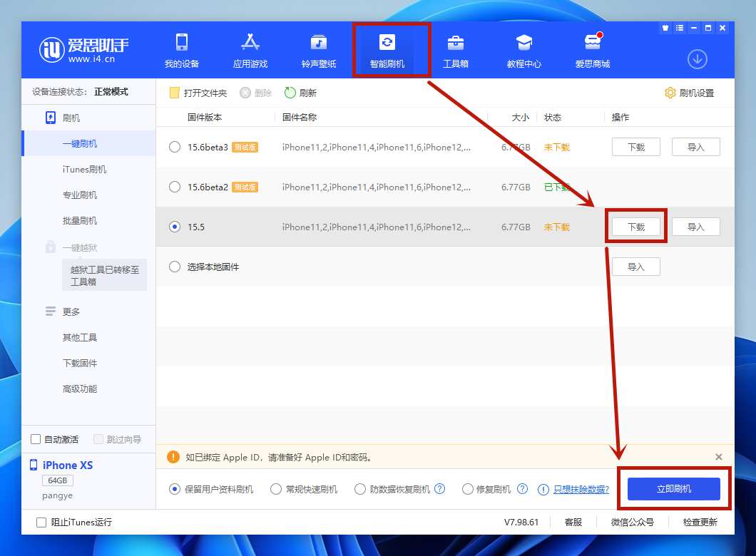Viewport: 756px width, 556px height.
Task: Click help icon beside 修复刷机
Action: (522, 488)
